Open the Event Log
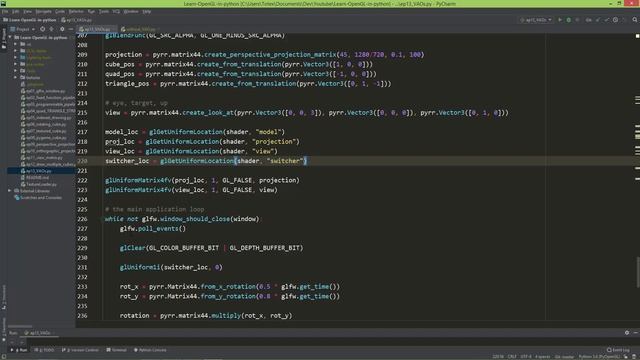640x360 pixels. pyautogui.click(x=618, y=350)
